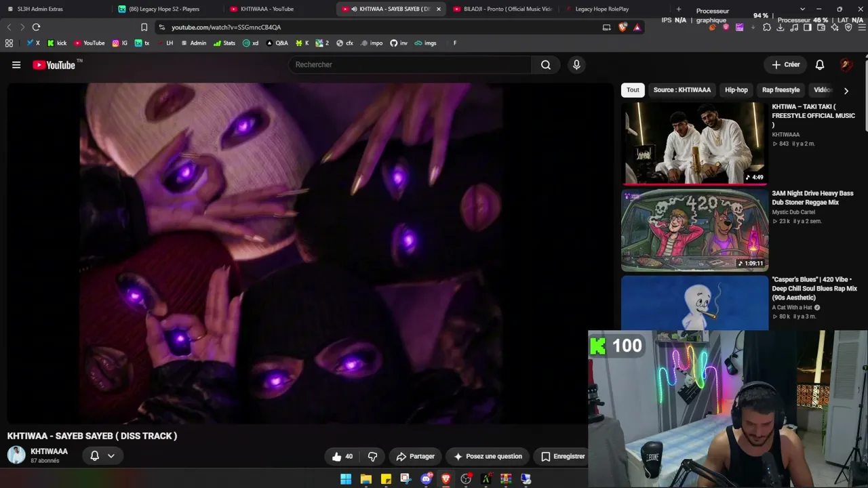This screenshot has height=488, width=868.
Task: Toggle the browser sidebar panel icon
Action: [x=808, y=28]
